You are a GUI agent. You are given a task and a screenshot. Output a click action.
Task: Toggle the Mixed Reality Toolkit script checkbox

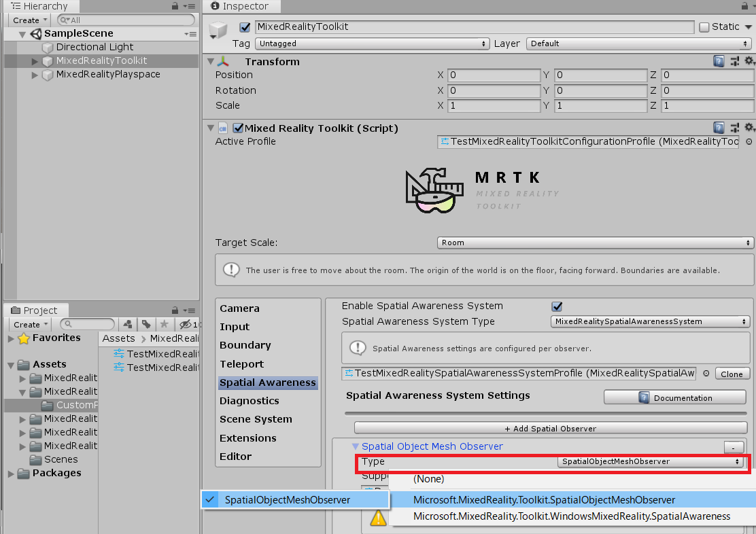238,128
